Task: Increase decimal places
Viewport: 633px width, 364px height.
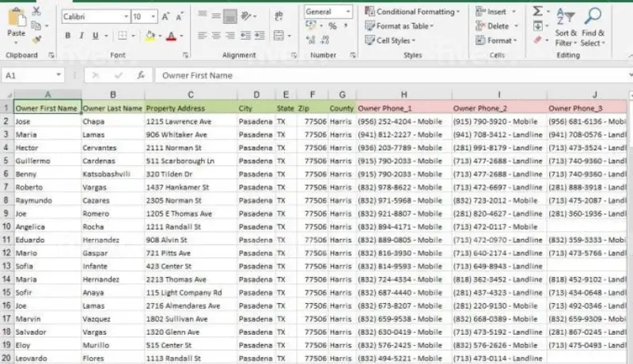Action: [310, 40]
